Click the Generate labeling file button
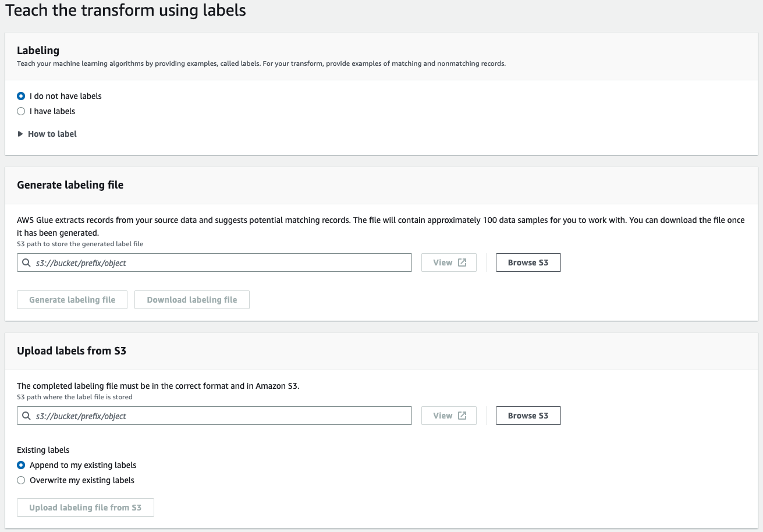Screen dimensions: 763x532 click(72, 299)
